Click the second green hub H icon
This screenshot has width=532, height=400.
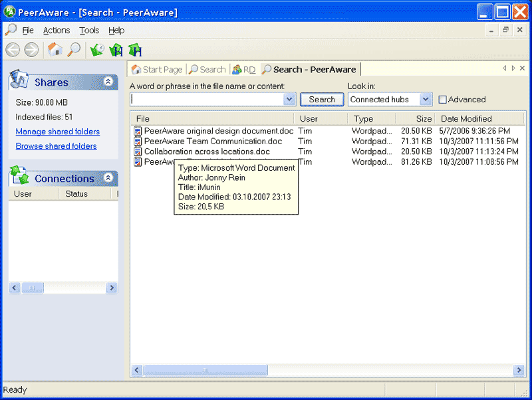tap(136, 50)
